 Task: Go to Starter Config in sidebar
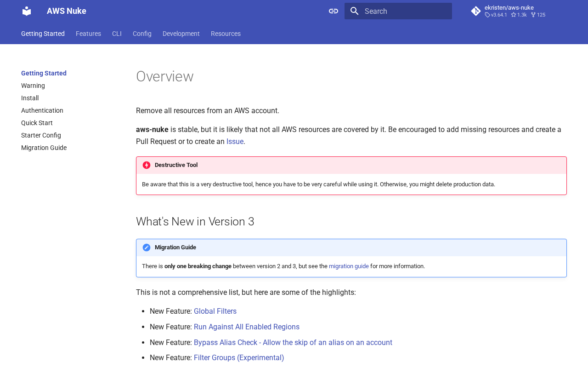pyautogui.click(x=41, y=135)
